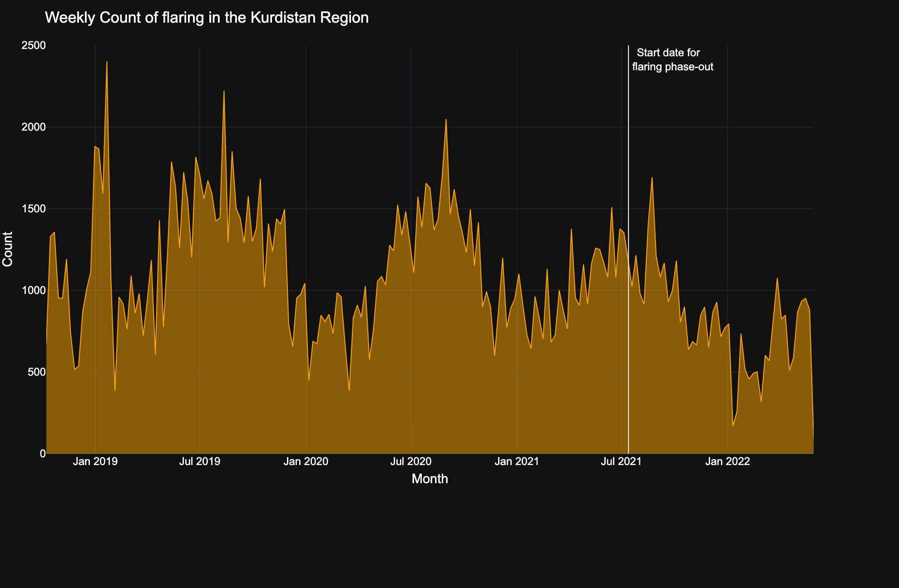Click the 0 y-axis tick label
This screenshot has height=588, width=899.
click(43, 454)
